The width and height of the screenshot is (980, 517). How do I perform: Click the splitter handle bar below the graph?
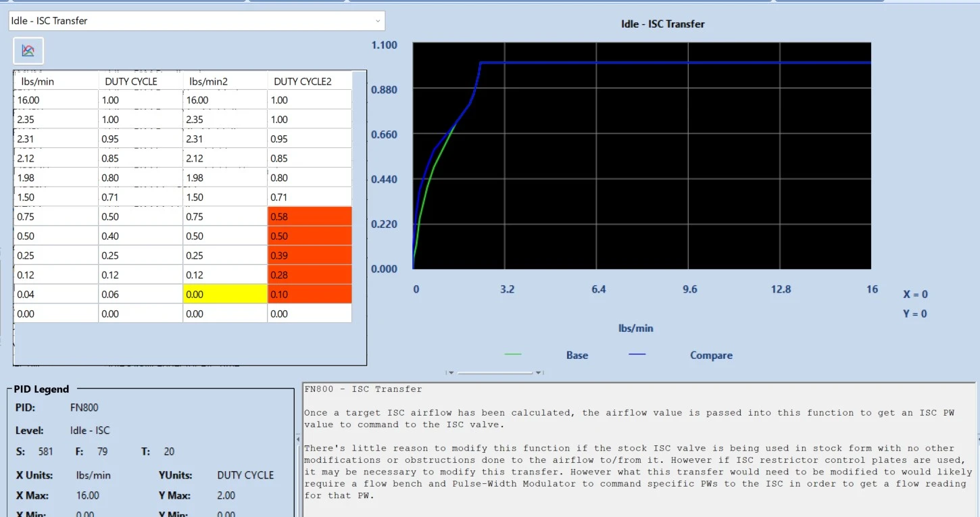pyautogui.click(x=495, y=372)
